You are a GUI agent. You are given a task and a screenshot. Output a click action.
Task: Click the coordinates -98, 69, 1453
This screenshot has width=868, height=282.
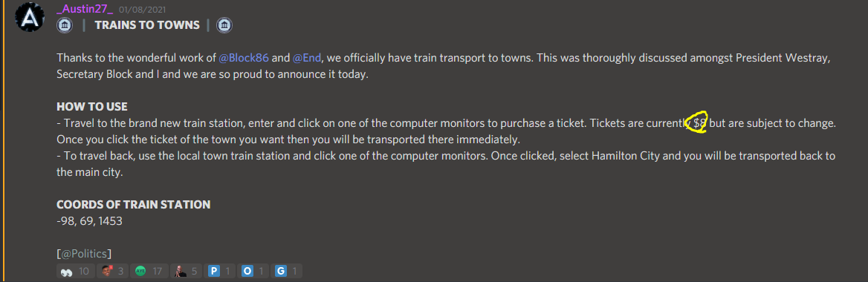89,221
